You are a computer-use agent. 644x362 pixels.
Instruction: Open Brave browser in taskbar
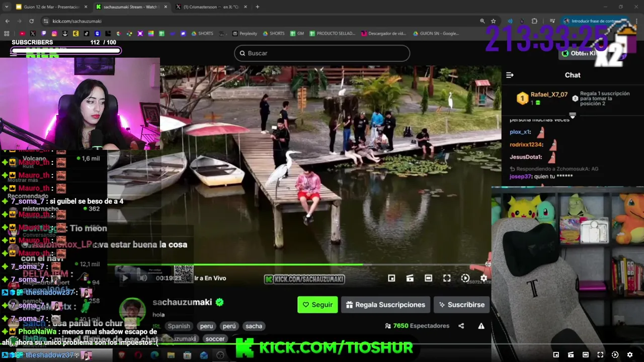121,355
